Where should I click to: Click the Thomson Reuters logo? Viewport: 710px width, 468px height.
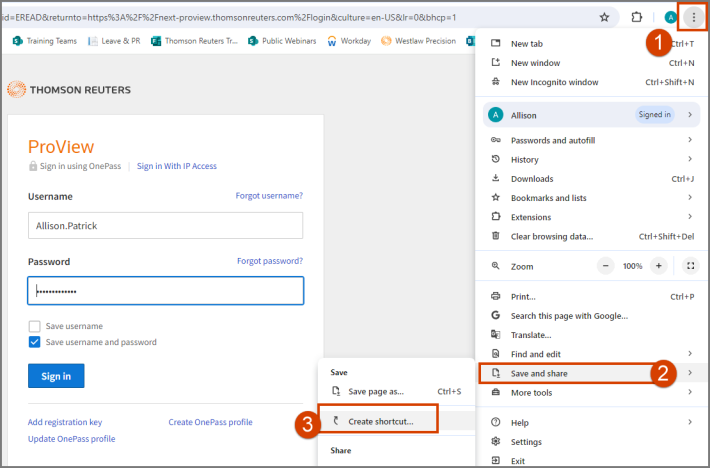click(69, 90)
